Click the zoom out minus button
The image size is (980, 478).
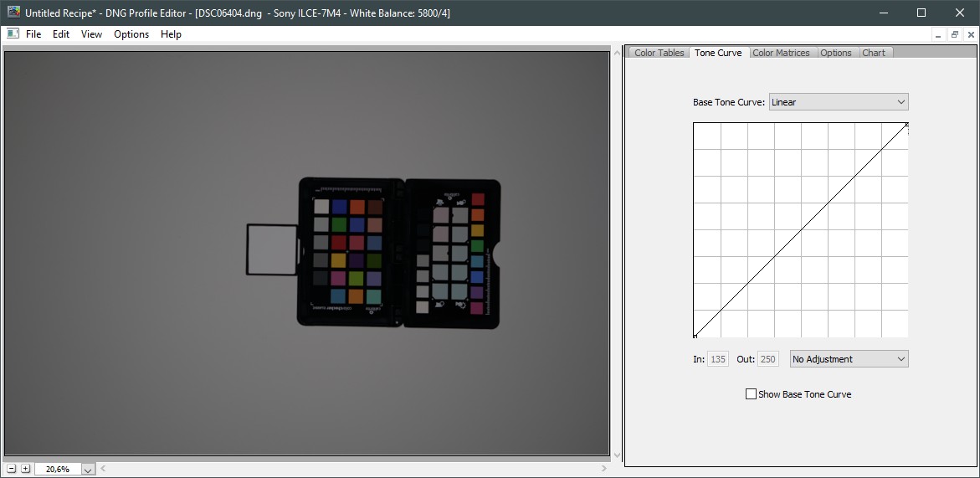[12, 469]
